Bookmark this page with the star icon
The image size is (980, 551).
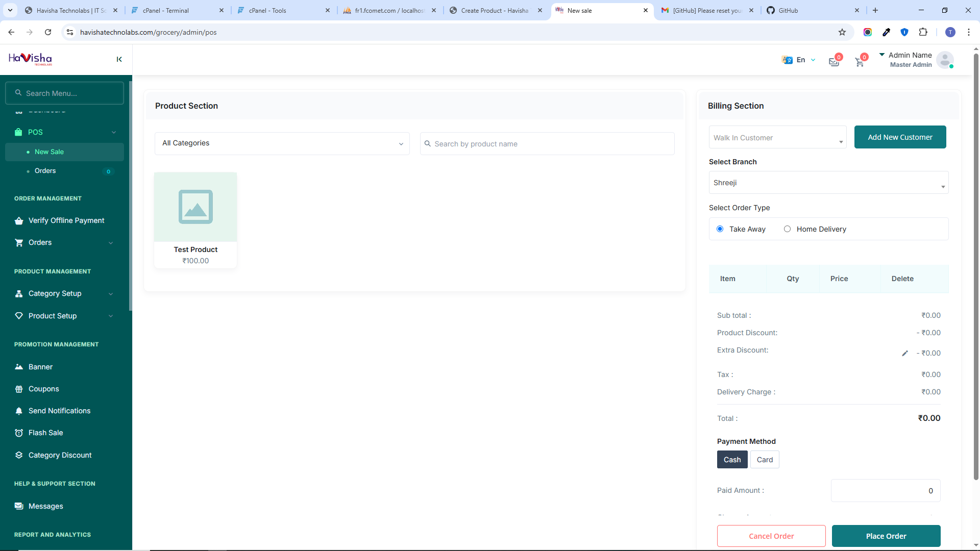coord(842,32)
